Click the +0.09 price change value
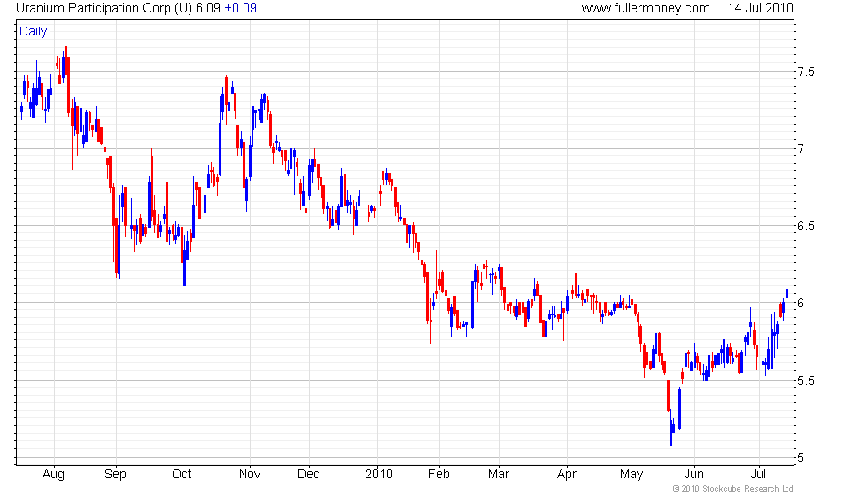 (x=240, y=8)
